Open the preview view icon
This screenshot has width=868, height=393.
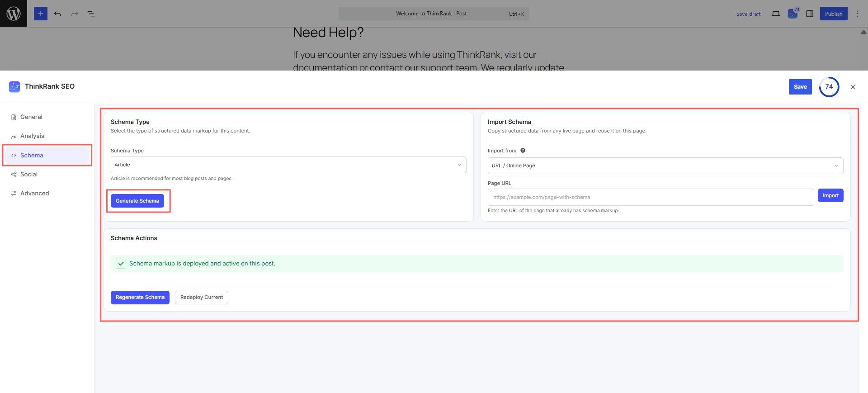(776, 14)
